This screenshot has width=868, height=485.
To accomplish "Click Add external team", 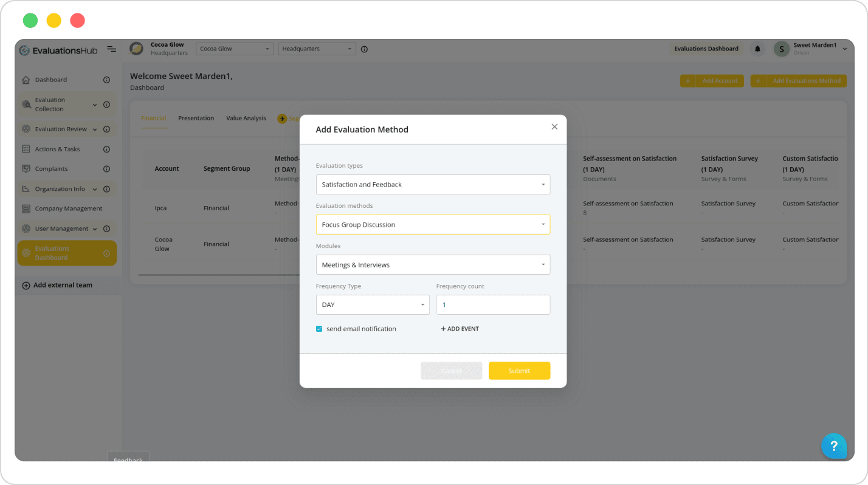I will pyautogui.click(x=58, y=284).
